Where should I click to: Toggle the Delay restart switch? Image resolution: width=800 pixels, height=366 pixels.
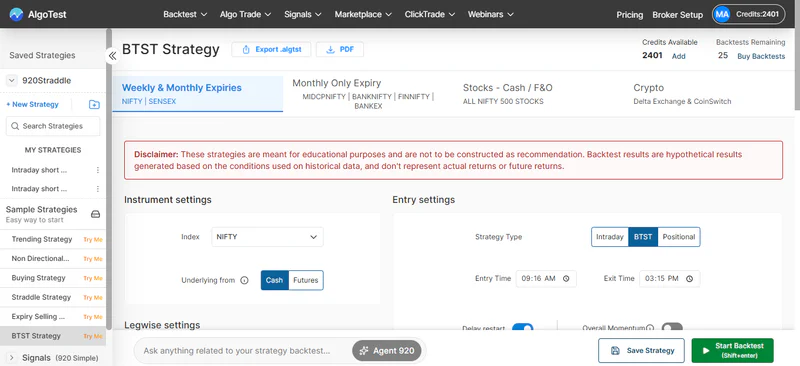[522, 328]
